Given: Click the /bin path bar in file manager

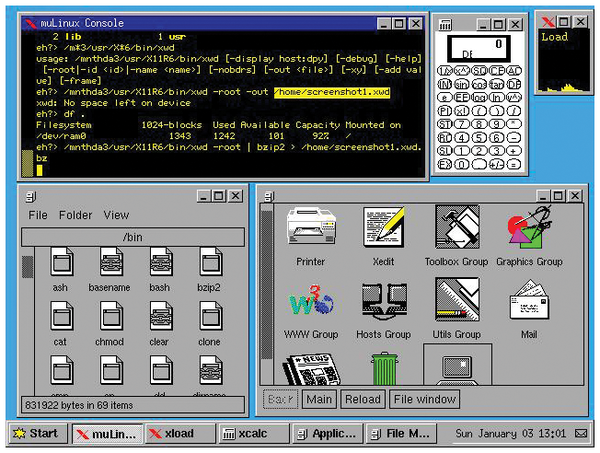Looking at the screenshot, I should coord(133,237).
